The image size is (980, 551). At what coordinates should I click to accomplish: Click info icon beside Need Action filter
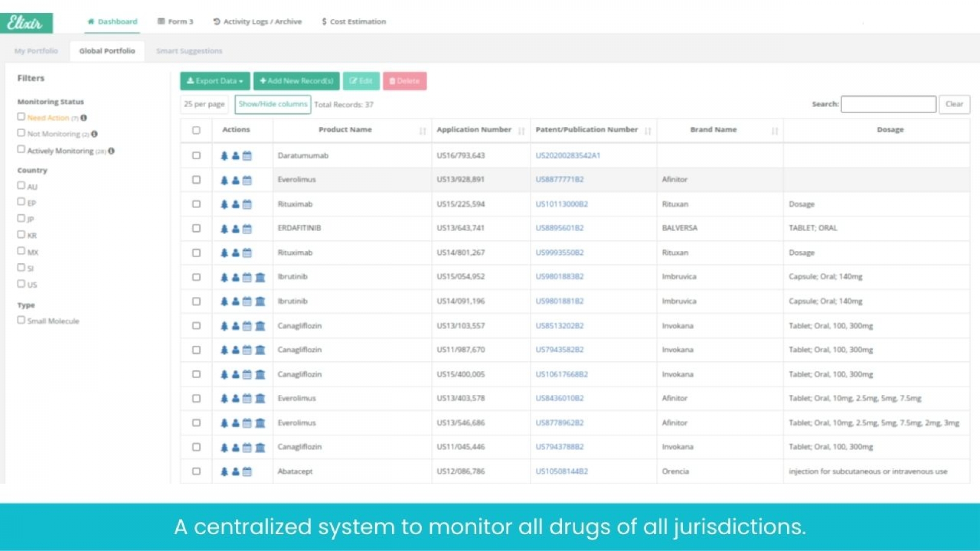point(84,118)
